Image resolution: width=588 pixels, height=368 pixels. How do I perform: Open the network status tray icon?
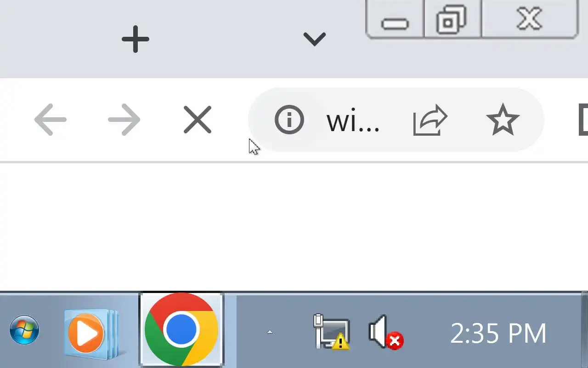pyautogui.click(x=332, y=331)
